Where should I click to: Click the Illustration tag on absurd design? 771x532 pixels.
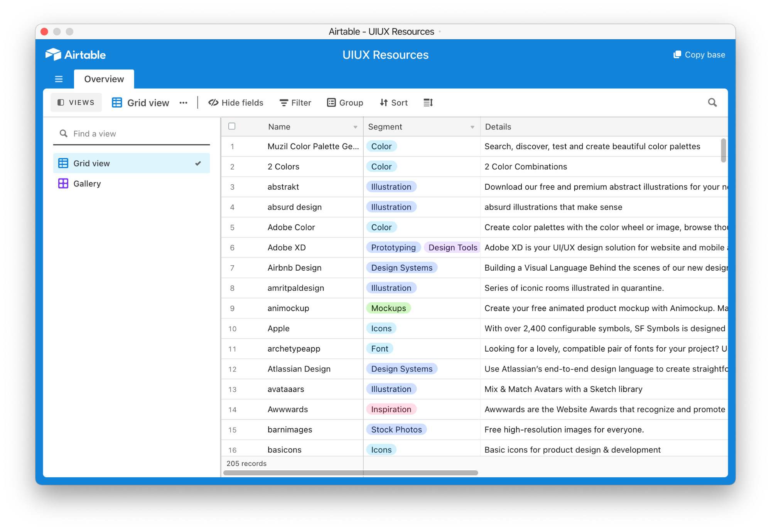click(x=391, y=207)
